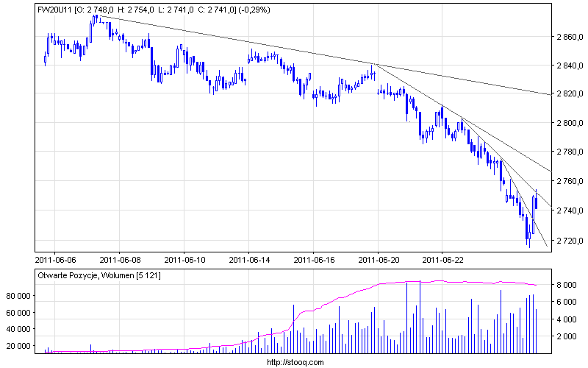Click the 2011-06-08 date label
Screen dimensions: 588x368
pyautogui.click(x=120, y=260)
